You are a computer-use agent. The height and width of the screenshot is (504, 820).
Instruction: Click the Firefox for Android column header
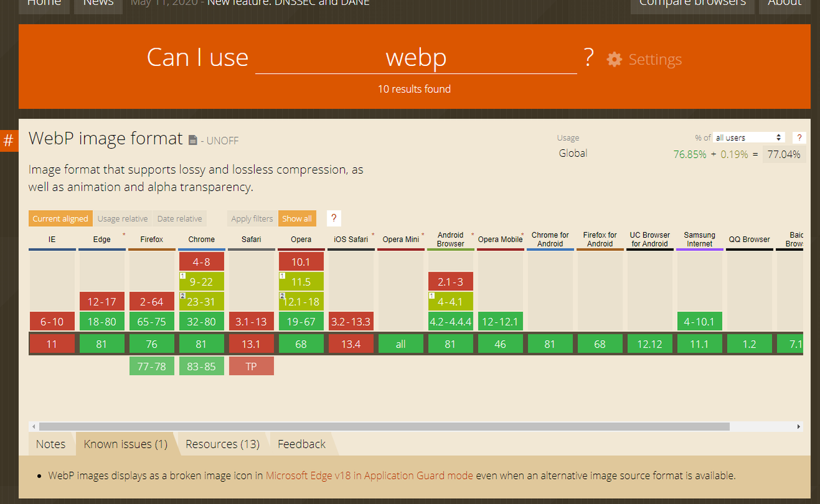tap(600, 240)
